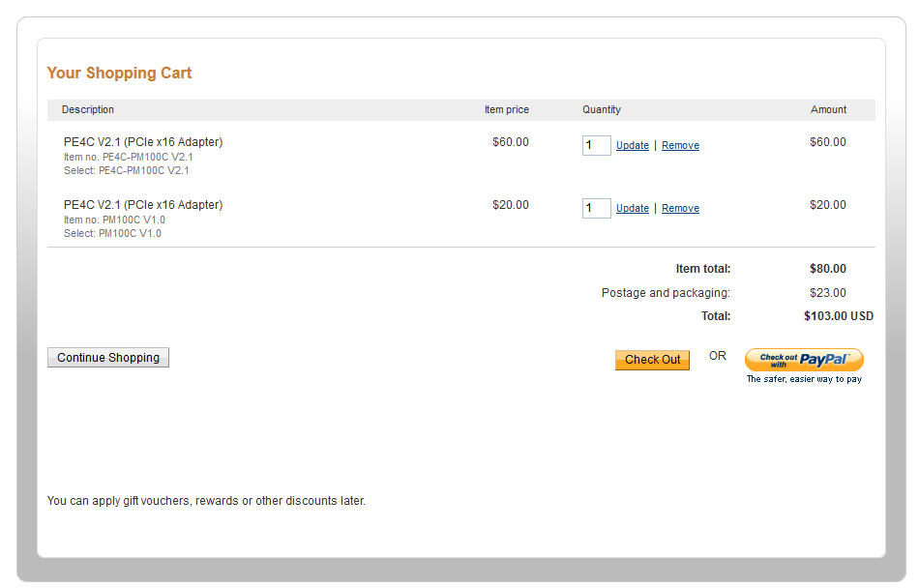The image size is (919, 588).
Task: Click the Postage and packaging label
Action: click(666, 292)
